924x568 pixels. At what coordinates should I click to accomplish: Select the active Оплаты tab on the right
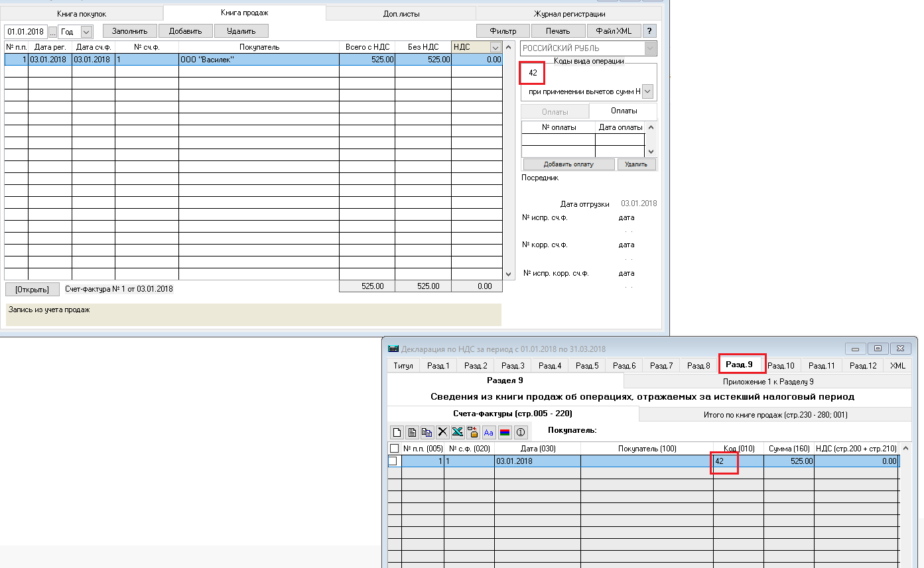pyautogui.click(x=624, y=111)
